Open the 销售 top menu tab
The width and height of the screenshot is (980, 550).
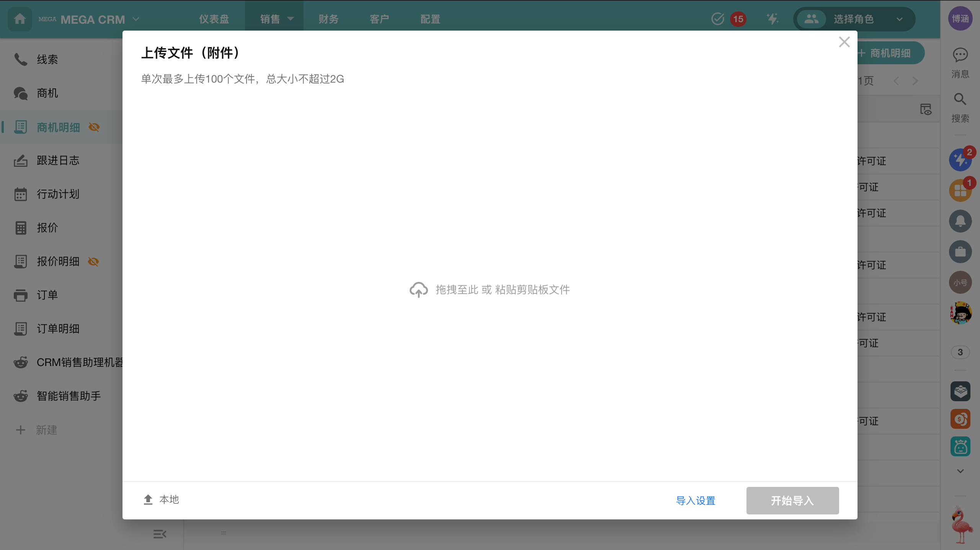coord(274,19)
